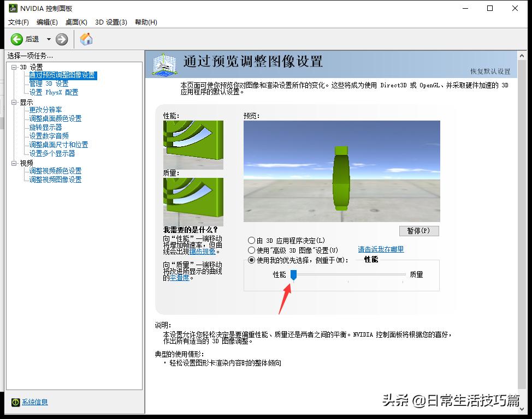Click the 3D cube graphic in the page header

pos(164,64)
